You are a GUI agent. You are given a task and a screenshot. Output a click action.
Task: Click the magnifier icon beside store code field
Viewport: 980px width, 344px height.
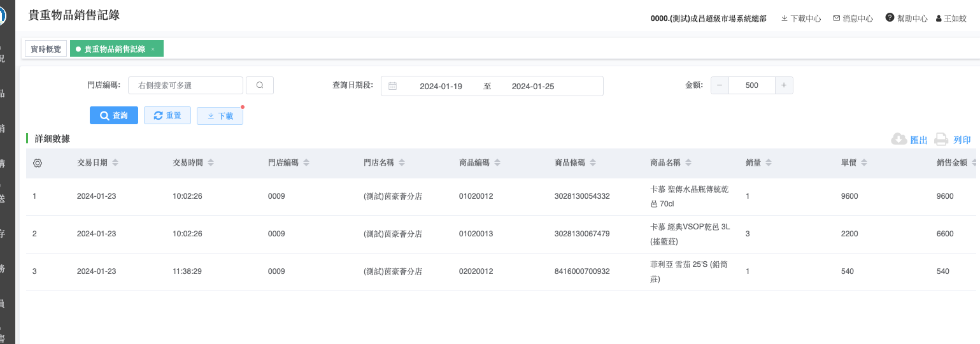coord(260,85)
